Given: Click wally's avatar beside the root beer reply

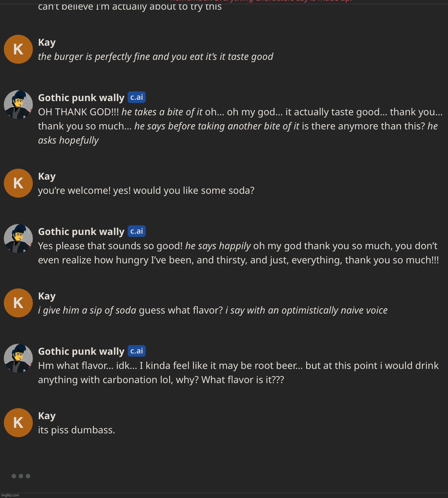Looking at the screenshot, I should click(x=18, y=358).
